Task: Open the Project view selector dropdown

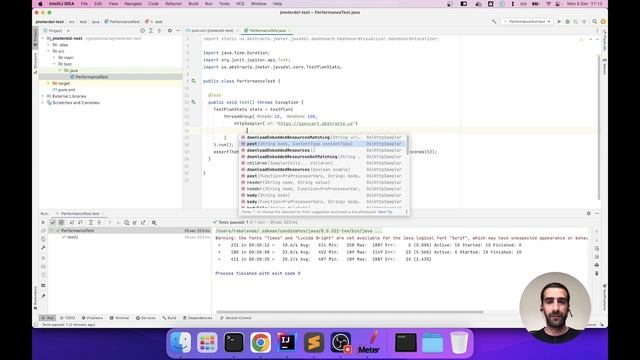Action: pos(57,31)
